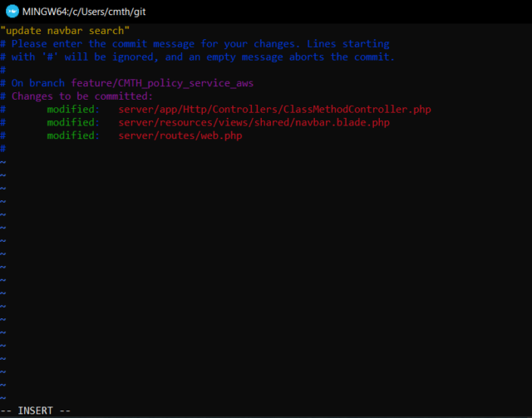Screen dimensions: 532x418
Task: Click branch name feature/CMTH_policy_service_aws
Action: 162,83
